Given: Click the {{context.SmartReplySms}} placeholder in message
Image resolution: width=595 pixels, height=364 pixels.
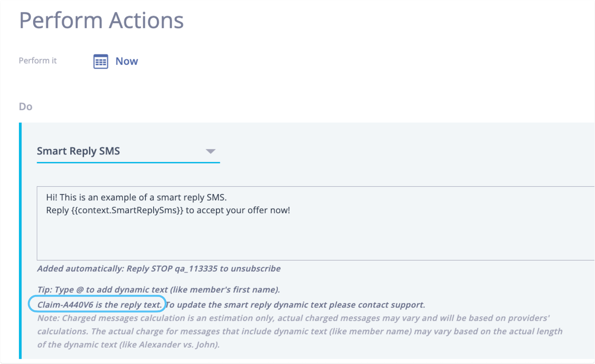Looking at the screenshot, I should click(127, 210).
